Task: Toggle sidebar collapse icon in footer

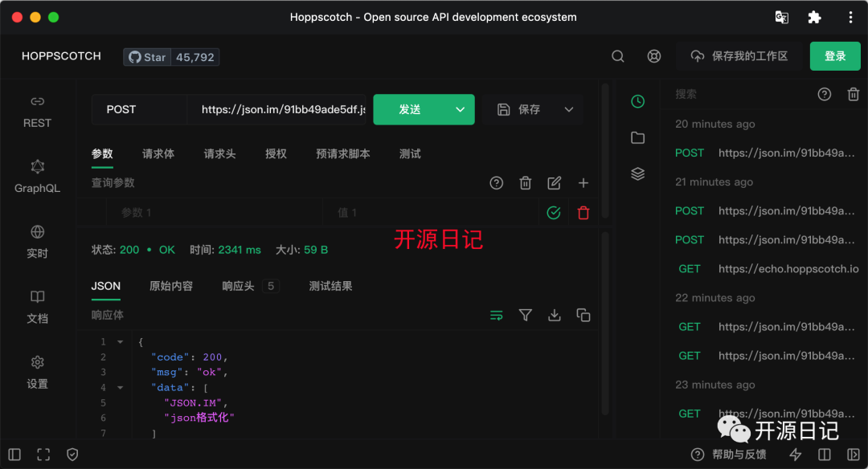Action: pos(14,455)
